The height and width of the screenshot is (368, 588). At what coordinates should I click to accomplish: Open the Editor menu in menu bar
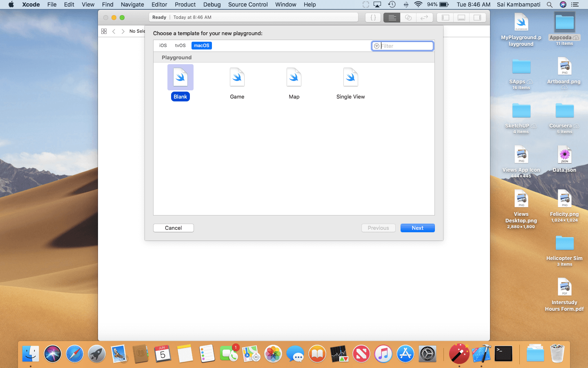pos(159,4)
